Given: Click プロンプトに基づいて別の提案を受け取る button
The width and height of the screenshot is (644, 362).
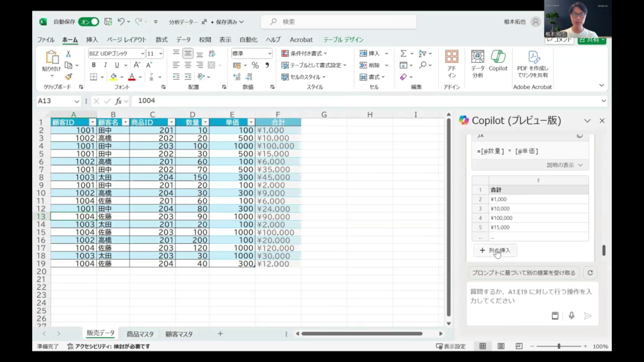Looking at the screenshot, I should point(523,273).
